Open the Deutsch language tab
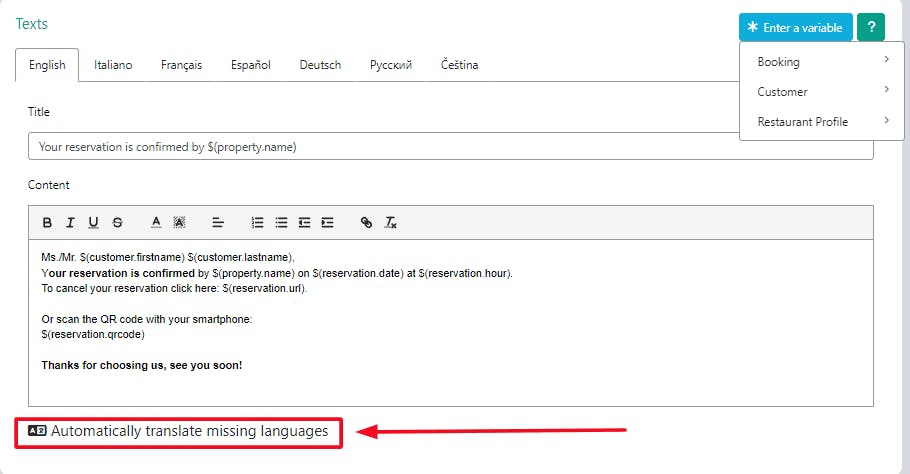 coord(320,65)
